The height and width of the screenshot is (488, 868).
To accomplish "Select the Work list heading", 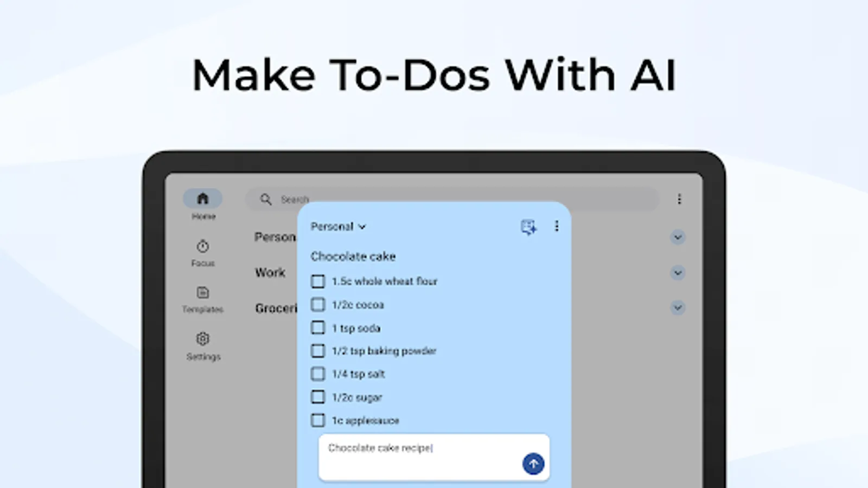I will [270, 272].
